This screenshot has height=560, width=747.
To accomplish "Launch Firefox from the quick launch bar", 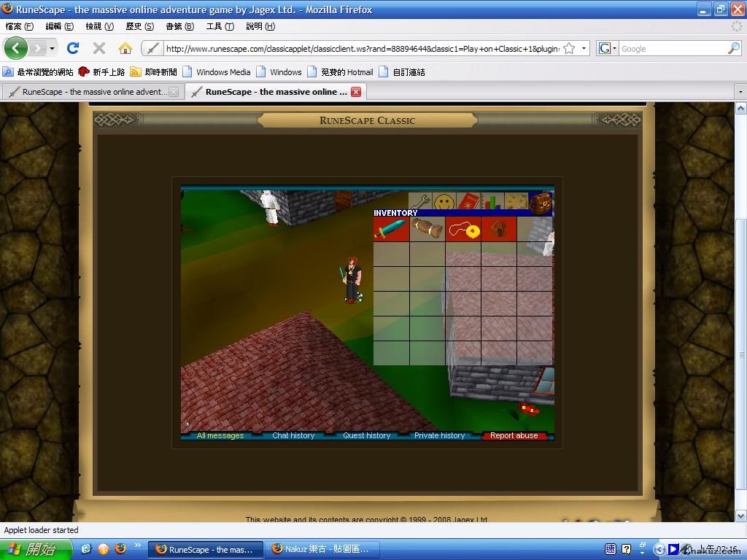I will tap(120, 548).
